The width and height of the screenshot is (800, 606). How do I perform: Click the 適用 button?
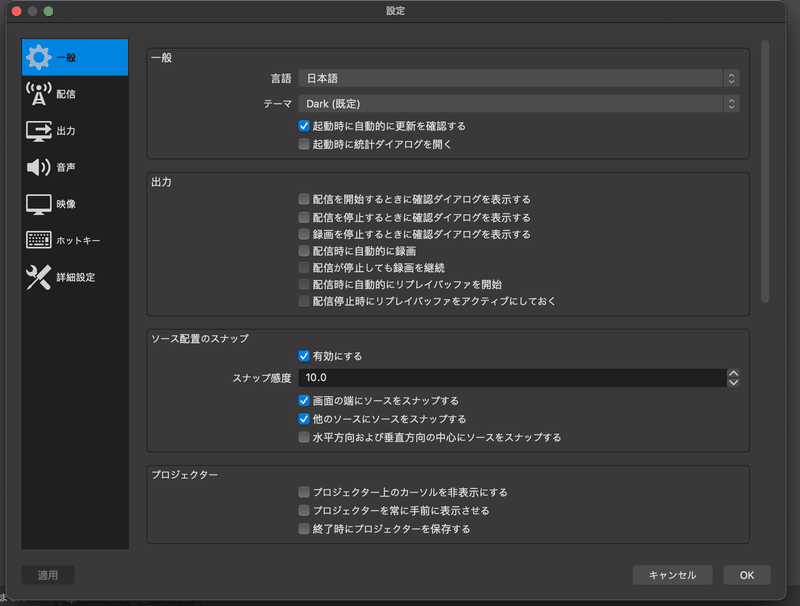(48, 575)
